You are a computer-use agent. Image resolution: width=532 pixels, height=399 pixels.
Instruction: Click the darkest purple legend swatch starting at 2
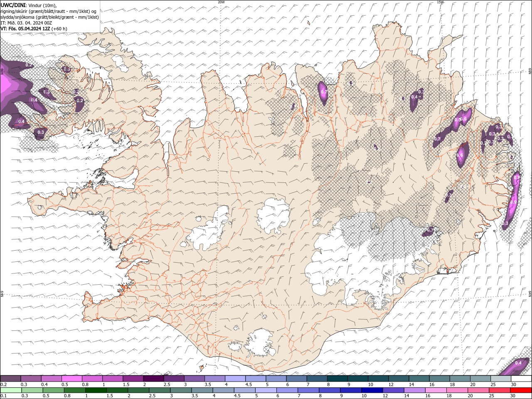point(153,379)
